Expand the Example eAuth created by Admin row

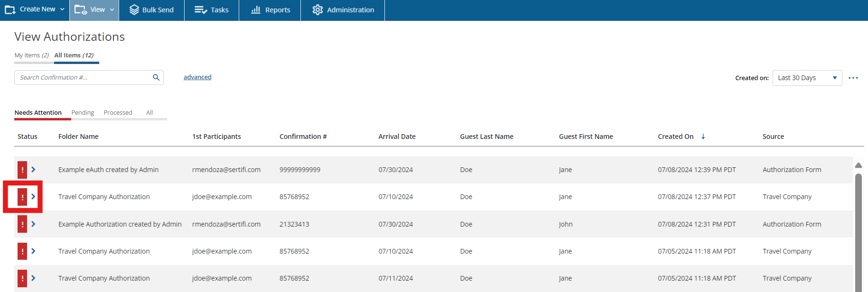point(33,170)
